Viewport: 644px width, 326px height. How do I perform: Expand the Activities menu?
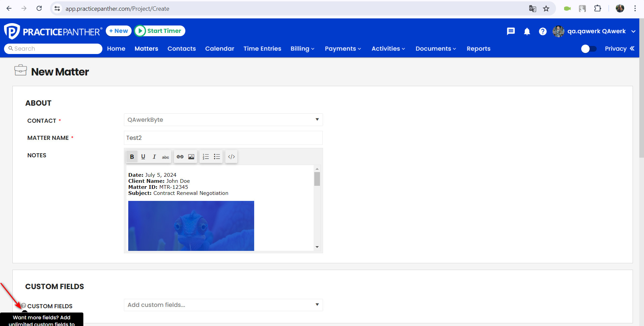(388, 49)
